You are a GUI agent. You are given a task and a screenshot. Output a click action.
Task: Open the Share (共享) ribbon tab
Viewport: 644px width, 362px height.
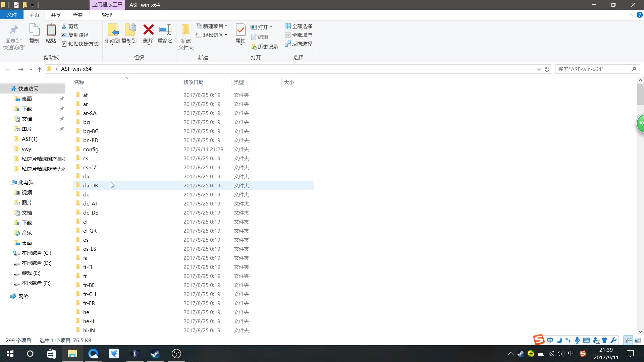click(x=56, y=15)
